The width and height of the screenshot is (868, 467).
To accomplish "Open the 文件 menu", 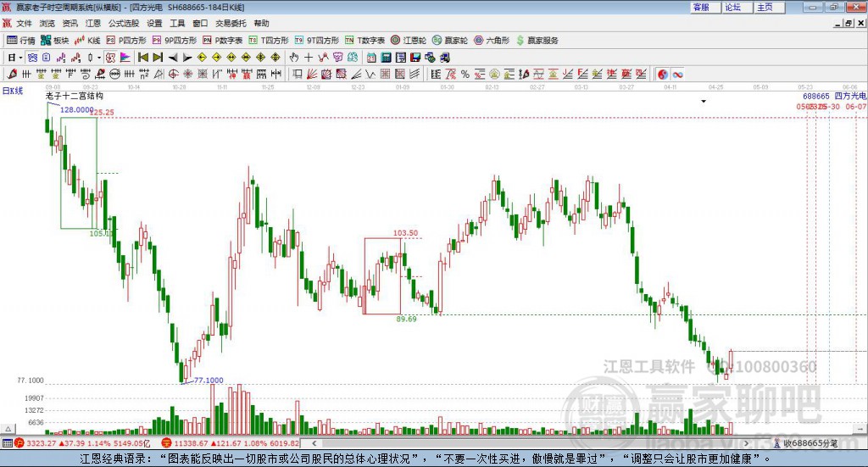I will tap(25, 23).
